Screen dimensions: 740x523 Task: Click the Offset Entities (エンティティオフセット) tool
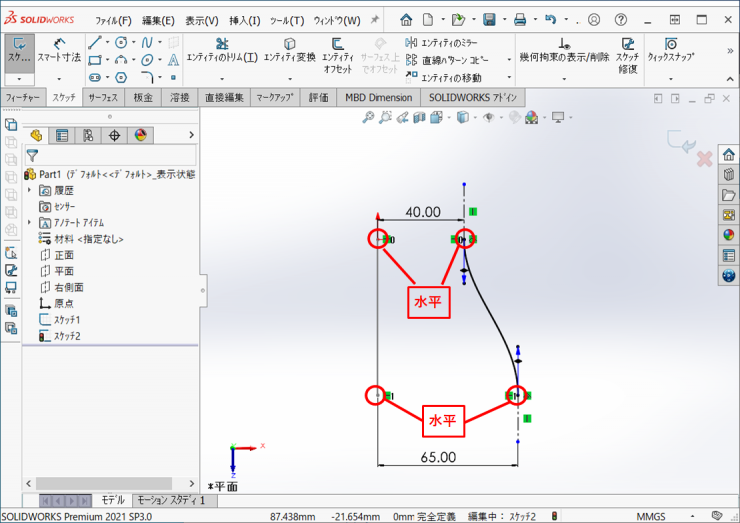tap(337, 56)
